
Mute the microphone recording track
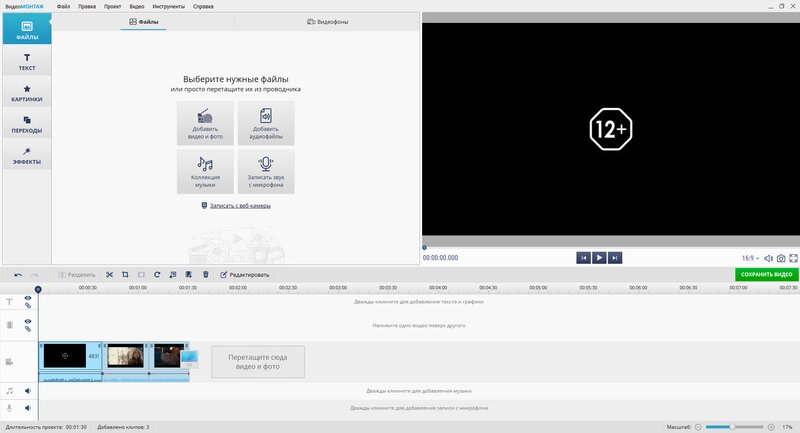(28, 408)
